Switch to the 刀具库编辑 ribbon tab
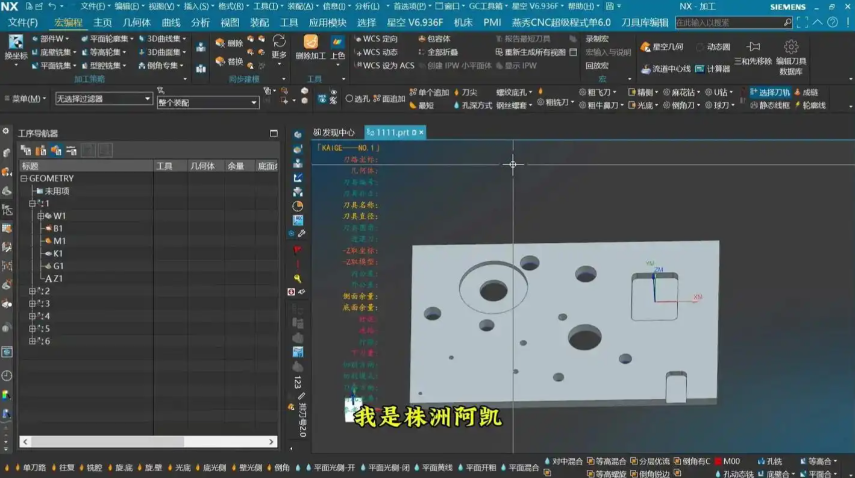The height and width of the screenshot is (478, 855). (x=645, y=22)
